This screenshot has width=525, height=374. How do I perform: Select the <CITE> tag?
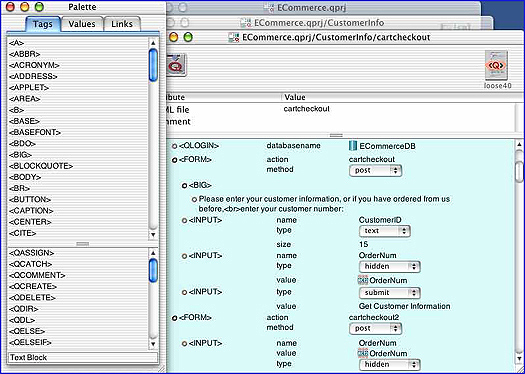click(22, 233)
